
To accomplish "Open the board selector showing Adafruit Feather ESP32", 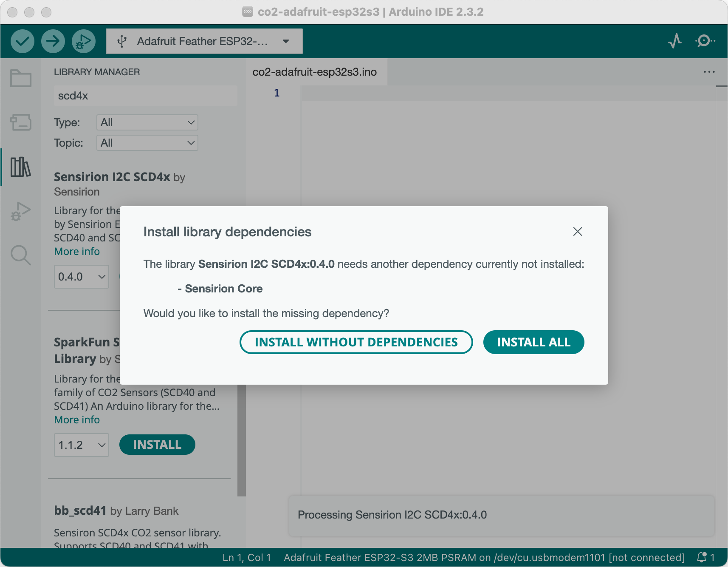I will 204,41.
